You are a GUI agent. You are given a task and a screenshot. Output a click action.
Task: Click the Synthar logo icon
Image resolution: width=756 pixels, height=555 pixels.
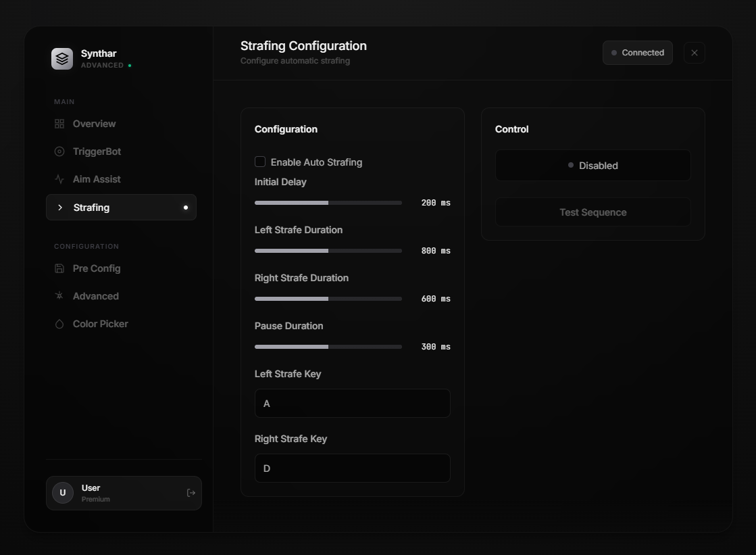tap(62, 59)
